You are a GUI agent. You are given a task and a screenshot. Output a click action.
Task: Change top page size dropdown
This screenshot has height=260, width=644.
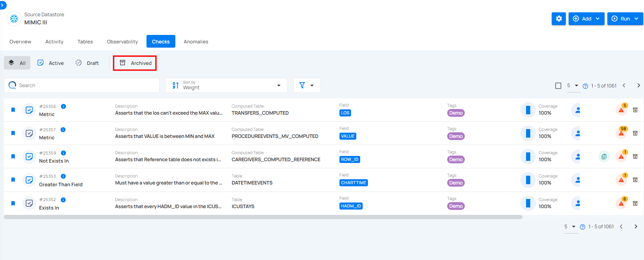tap(573, 86)
